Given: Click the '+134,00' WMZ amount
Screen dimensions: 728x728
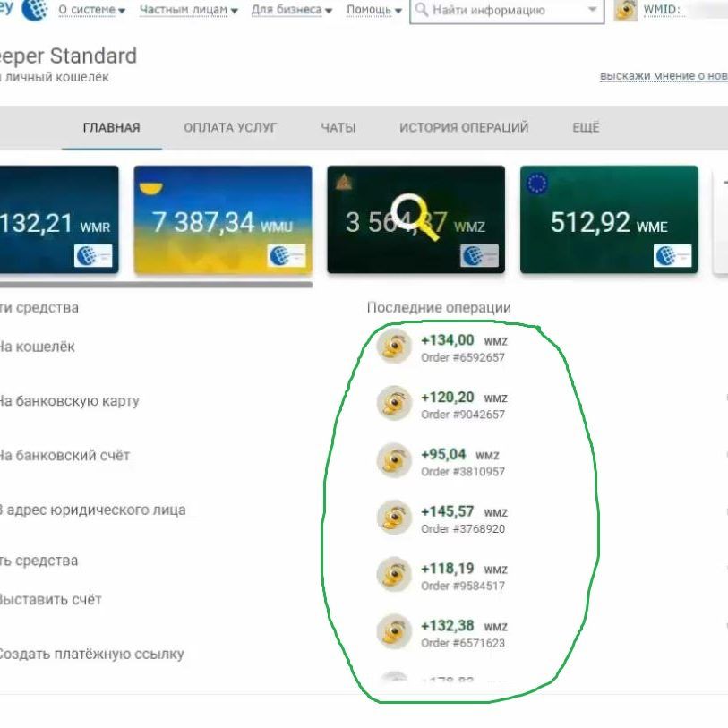Looking at the screenshot, I should pos(448,340).
